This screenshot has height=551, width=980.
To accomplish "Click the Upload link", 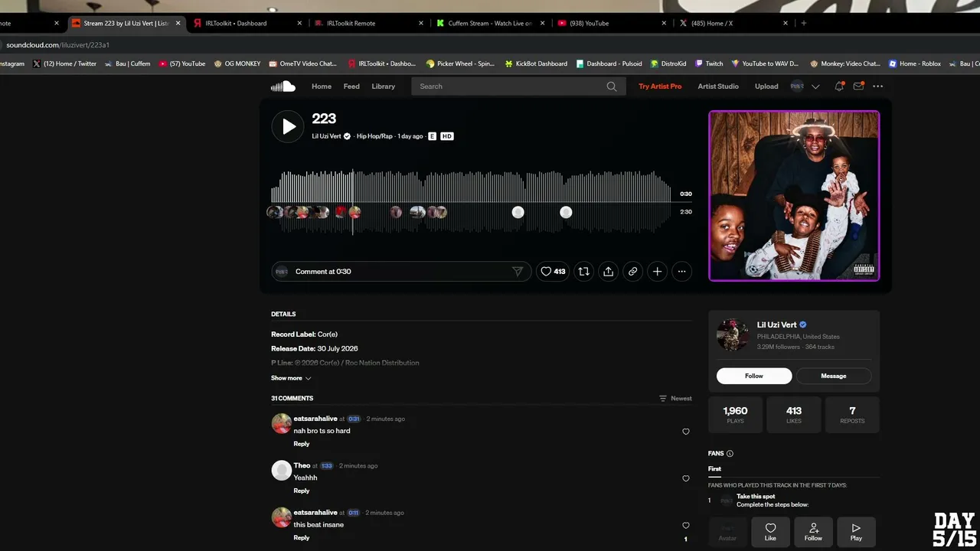I will (x=766, y=86).
